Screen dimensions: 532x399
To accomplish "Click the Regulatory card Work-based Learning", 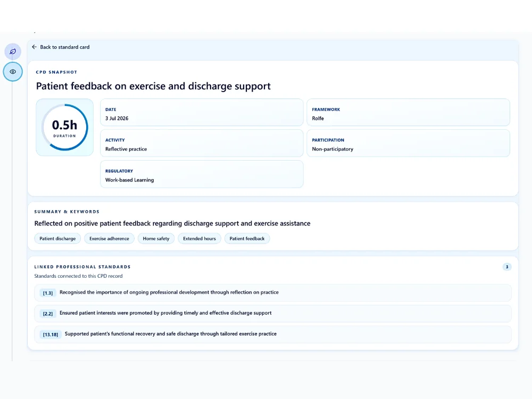I will tap(202, 174).
